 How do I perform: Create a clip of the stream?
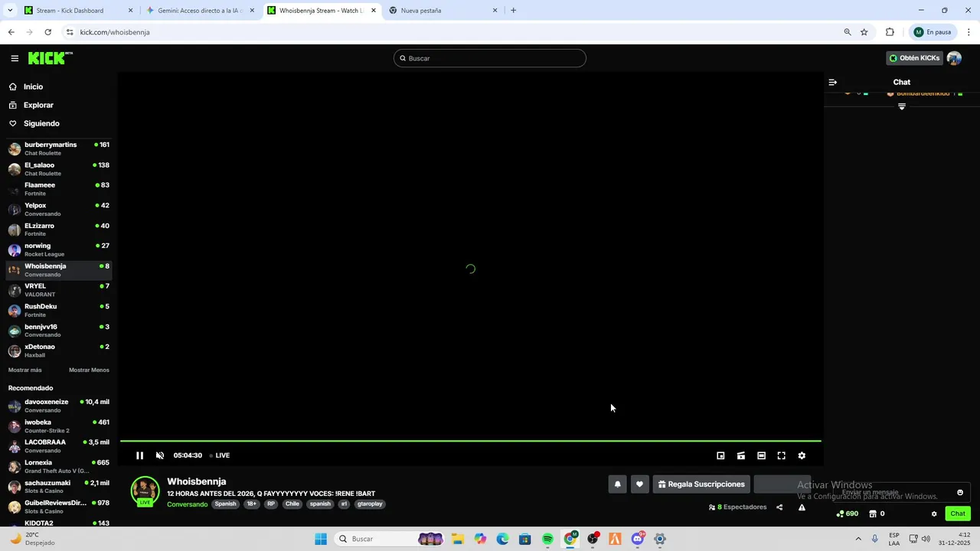tap(741, 455)
